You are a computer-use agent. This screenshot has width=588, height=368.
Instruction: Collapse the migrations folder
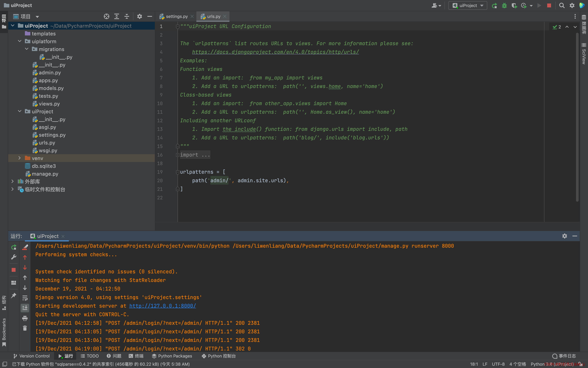[27, 49]
